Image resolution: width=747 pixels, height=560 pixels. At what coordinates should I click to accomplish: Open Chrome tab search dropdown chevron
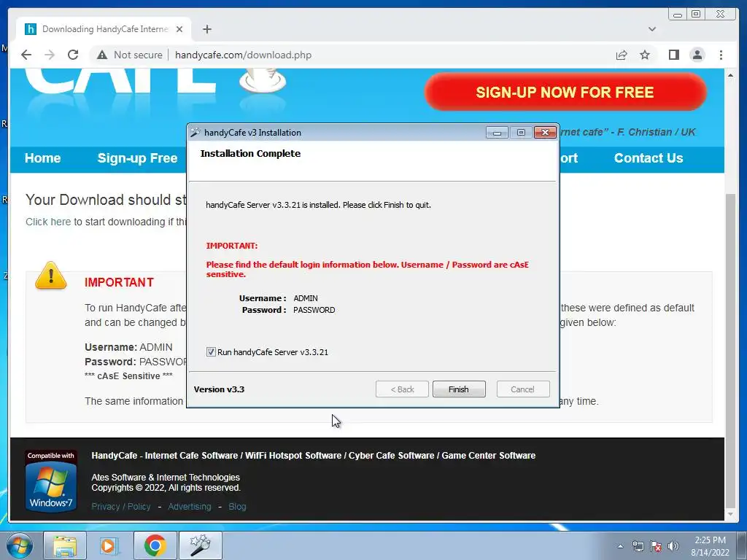coord(652,29)
